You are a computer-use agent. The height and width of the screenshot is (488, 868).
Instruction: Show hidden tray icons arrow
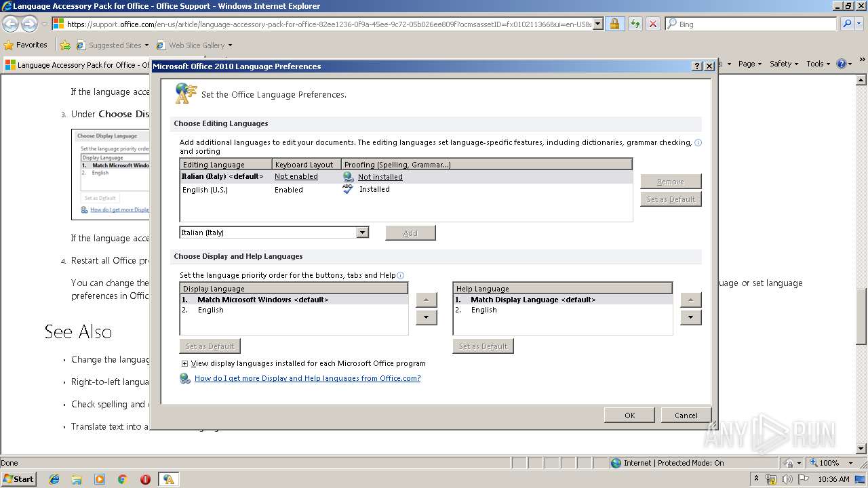[757, 479]
